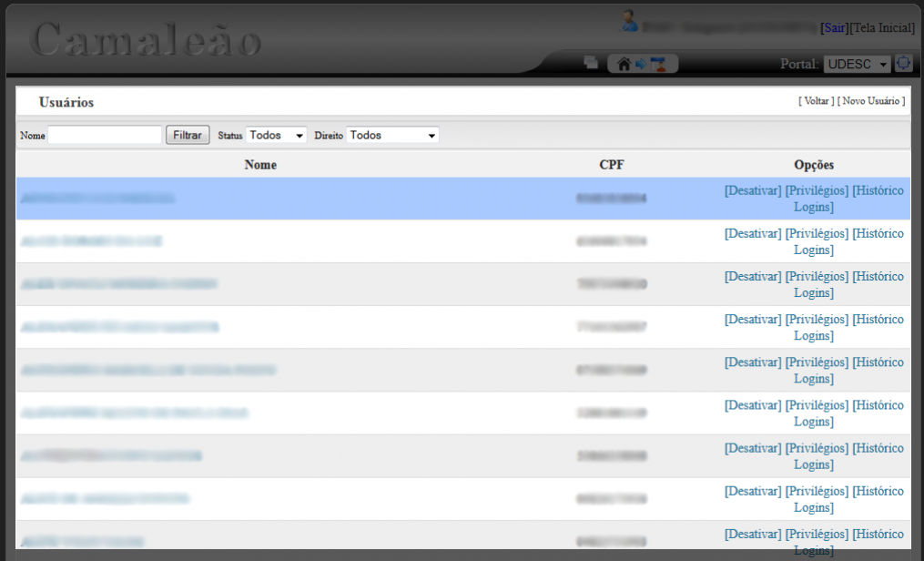The height and width of the screenshot is (561, 924).
Task: Click the stacked windows icon
Action: pyautogui.click(x=591, y=63)
